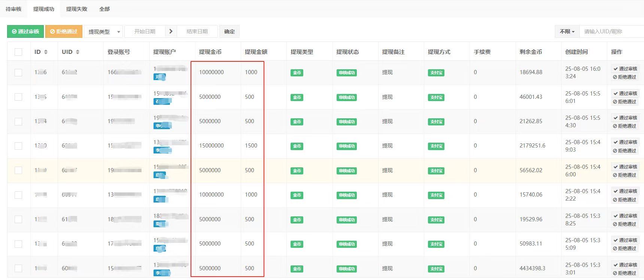Approve 通过审核 for the 46001.43 row

[x=625, y=93]
